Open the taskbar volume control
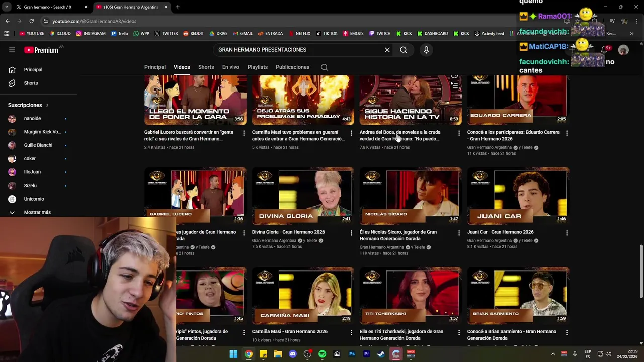This screenshot has height=362, width=644. pyautogui.click(x=608, y=354)
